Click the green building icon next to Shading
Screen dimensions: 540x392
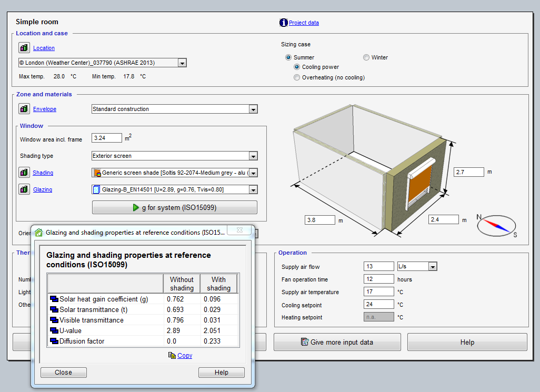coord(24,172)
